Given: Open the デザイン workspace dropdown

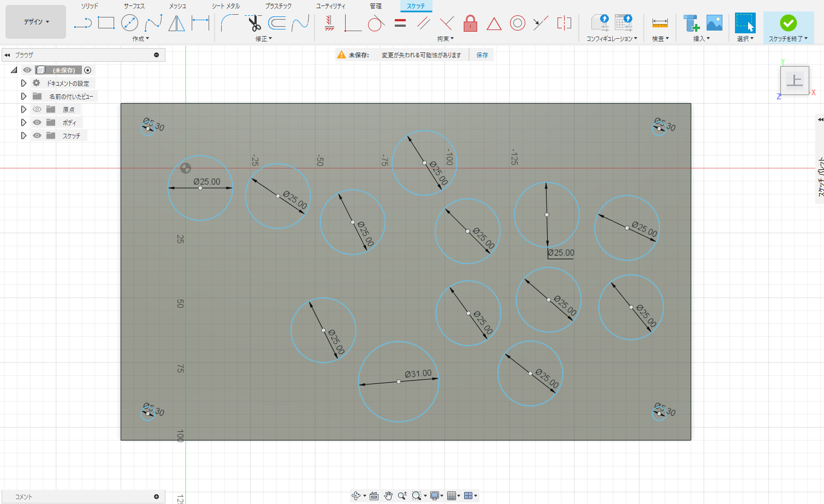Looking at the screenshot, I should (36, 22).
